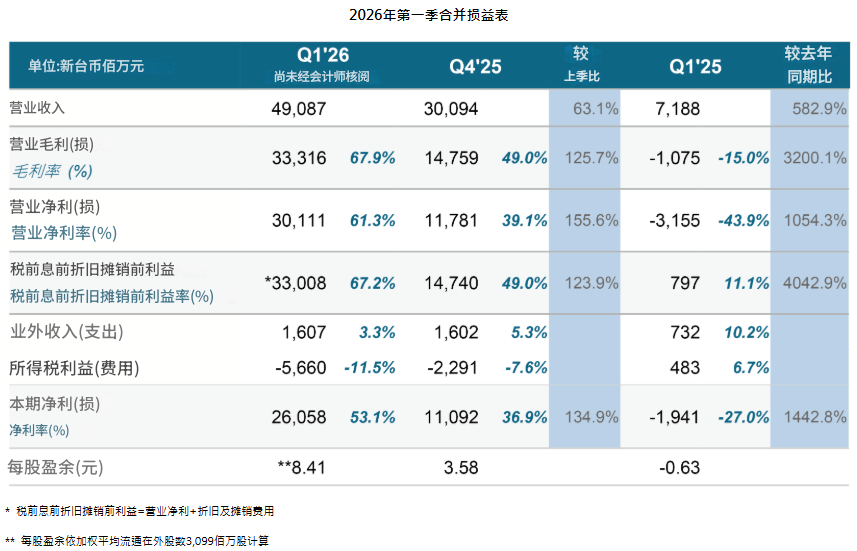Click the **8.41 earnings per share value
Image resolution: width=857 pixels, height=551 pixels.
pos(301,467)
